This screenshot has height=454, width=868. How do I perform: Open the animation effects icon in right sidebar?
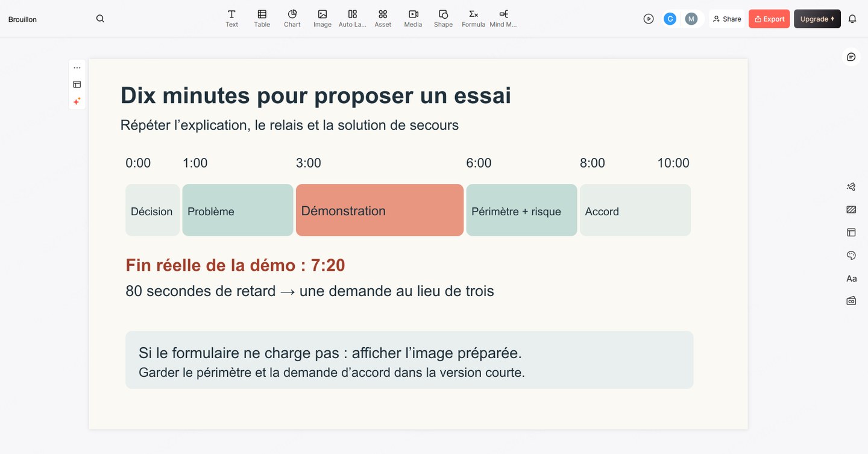[851, 187]
